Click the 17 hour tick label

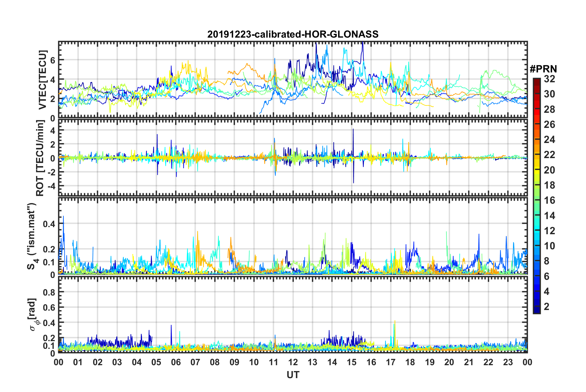click(x=391, y=362)
